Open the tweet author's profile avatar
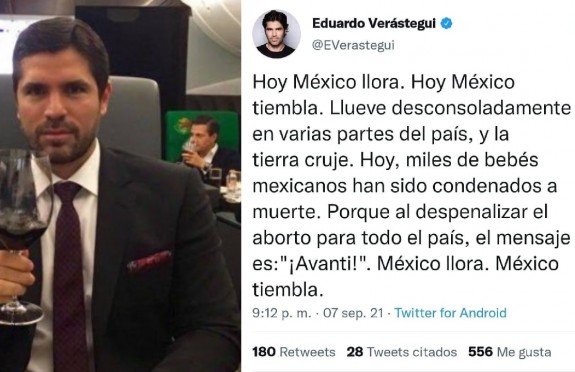This screenshot has height=372, width=575. tap(277, 34)
